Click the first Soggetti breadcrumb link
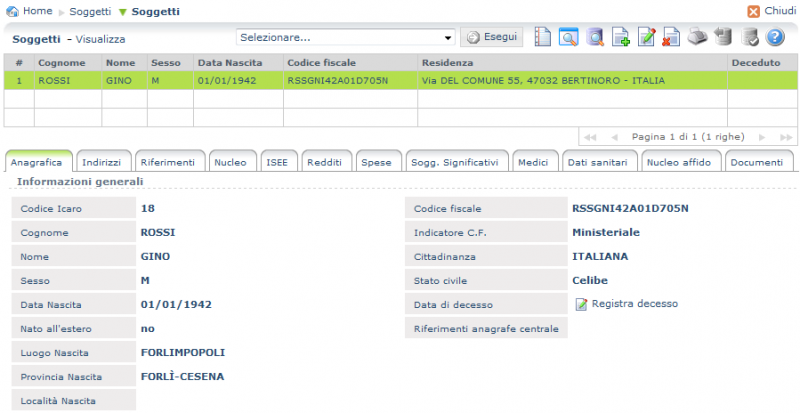 tap(90, 12)
